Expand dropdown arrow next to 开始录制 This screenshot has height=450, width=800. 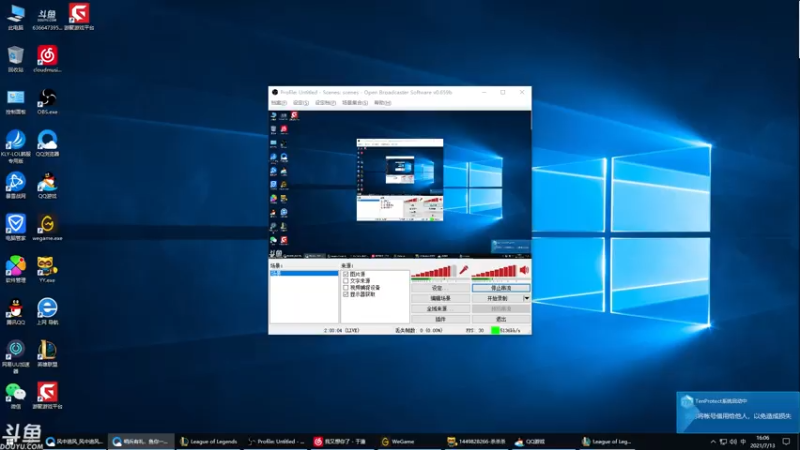coord(527,298)
